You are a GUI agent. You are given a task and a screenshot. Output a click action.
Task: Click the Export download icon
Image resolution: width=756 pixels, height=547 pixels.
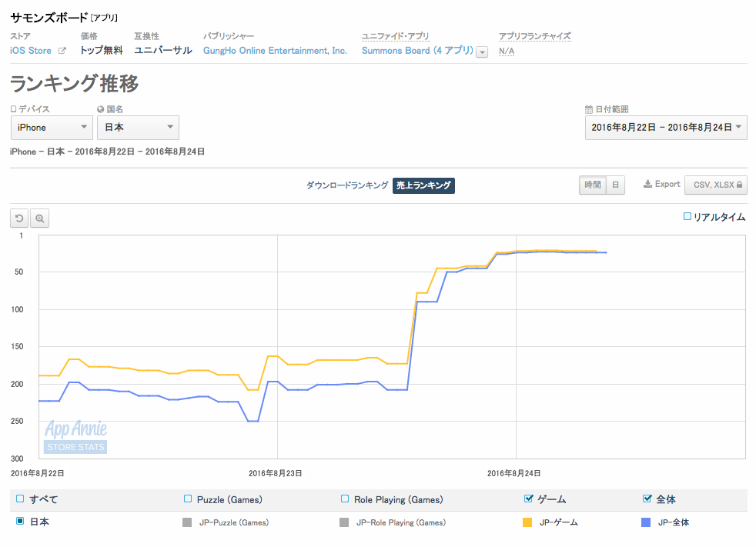(647, 184)
